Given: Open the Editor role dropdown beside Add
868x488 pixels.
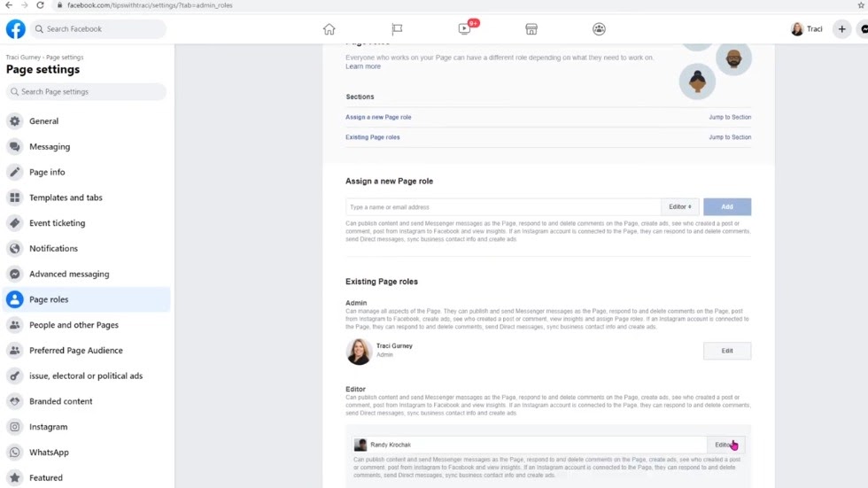Looking at the screenshot, I should 680,207.
